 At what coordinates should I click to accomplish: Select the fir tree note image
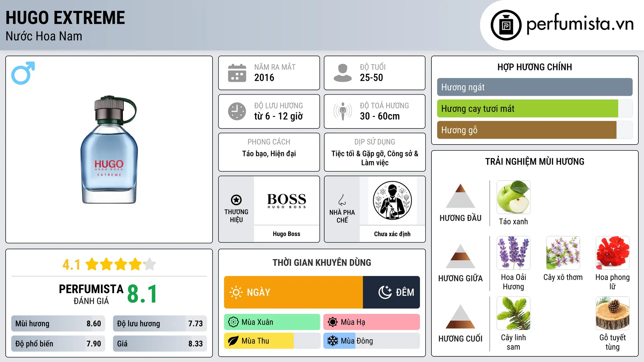513,313
